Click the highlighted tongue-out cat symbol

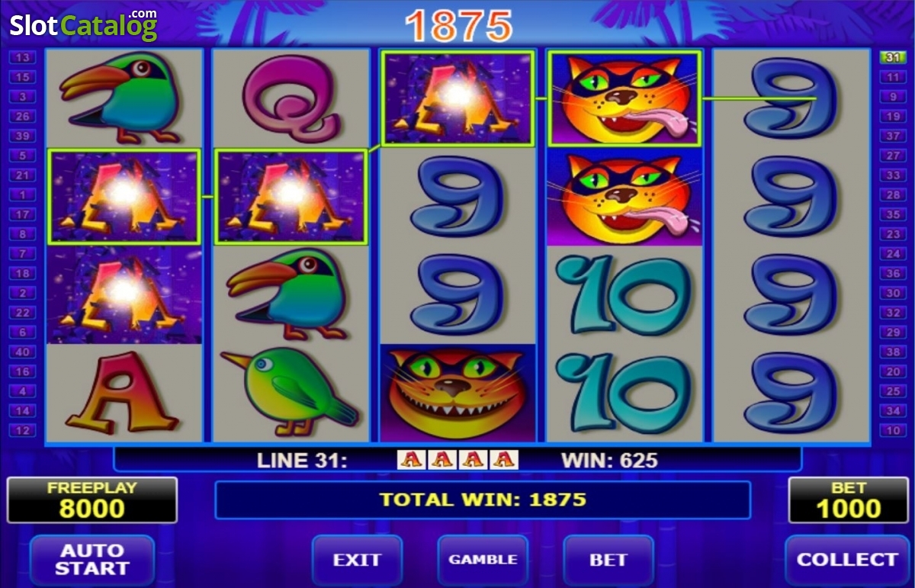pos(624,98)
